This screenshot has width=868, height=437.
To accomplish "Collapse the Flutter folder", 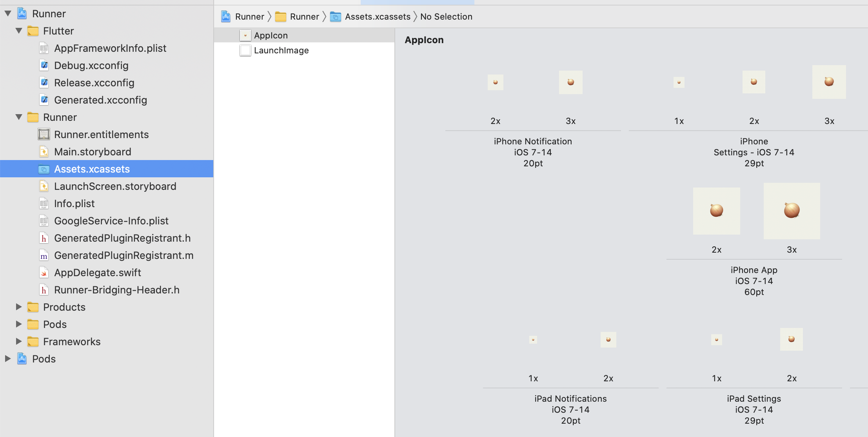I will click(19, 31).
